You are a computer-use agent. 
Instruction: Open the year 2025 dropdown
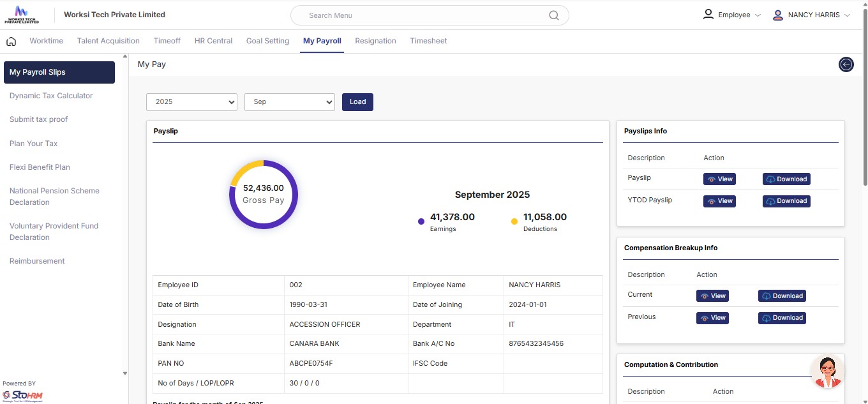191,102
